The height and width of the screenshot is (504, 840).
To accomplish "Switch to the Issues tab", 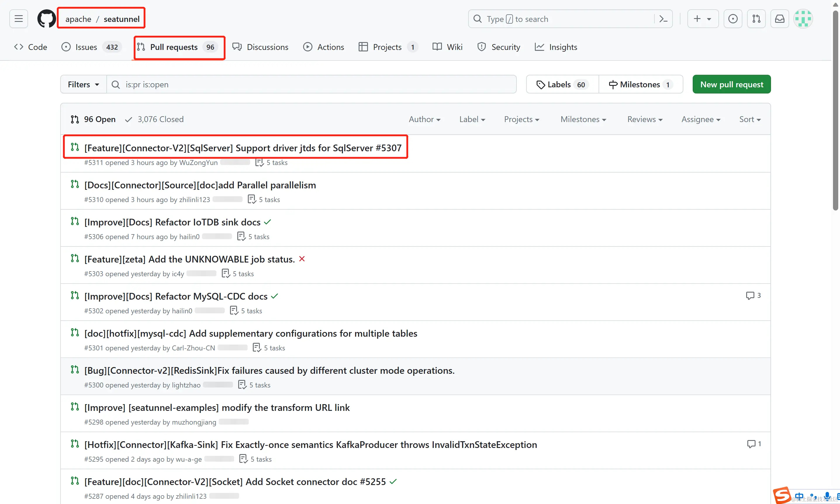I will click(x=86, y=47).
